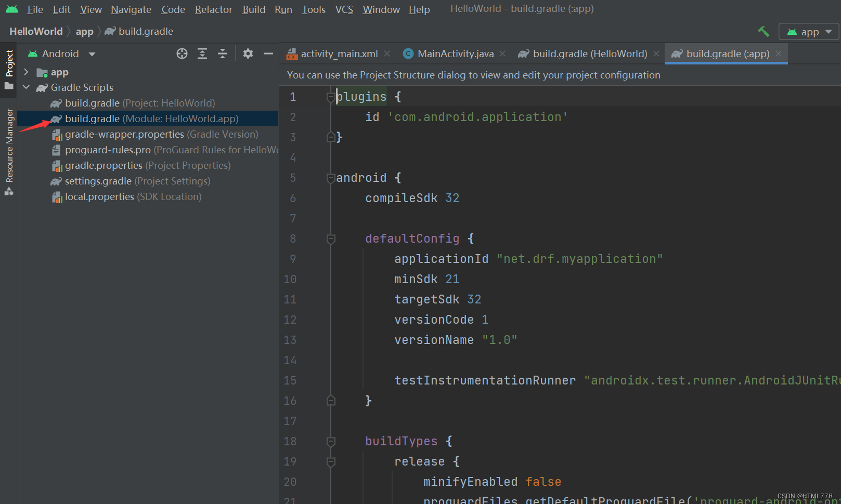
Task: Fold the release block at line 19
Action: point(330,462)
